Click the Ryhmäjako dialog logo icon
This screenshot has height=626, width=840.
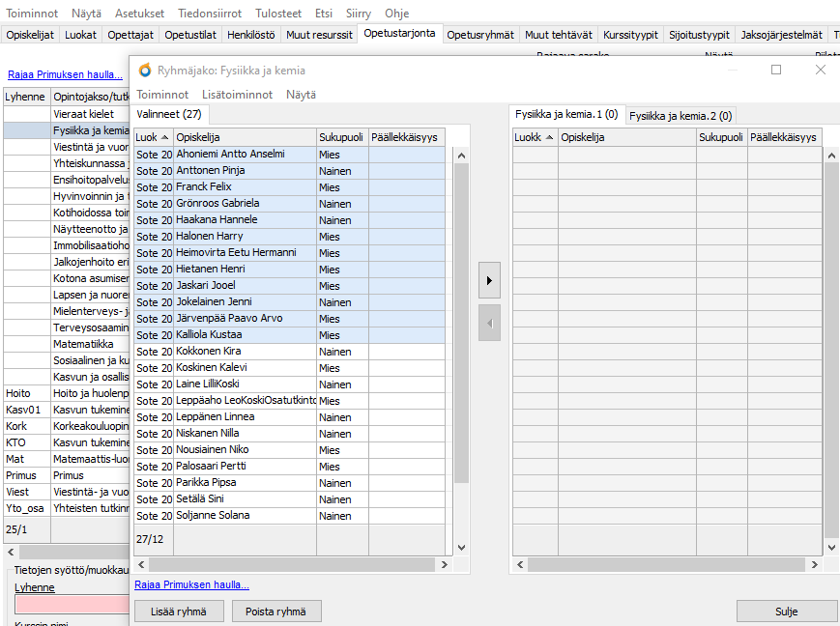click(145, 71)
